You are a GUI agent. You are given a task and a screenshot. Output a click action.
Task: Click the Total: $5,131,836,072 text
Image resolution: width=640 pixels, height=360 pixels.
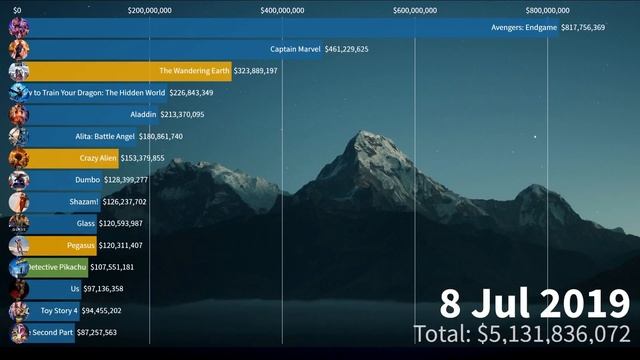522,334
